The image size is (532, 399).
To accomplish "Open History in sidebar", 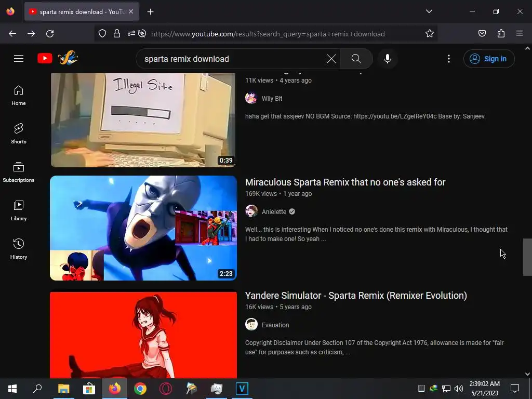I will [19, 249].
